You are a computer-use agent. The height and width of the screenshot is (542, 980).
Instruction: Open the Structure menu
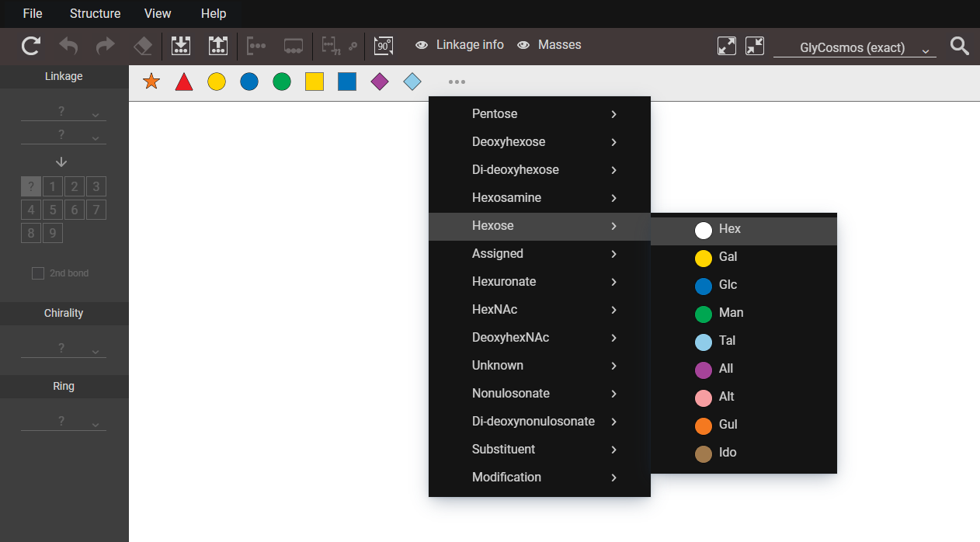95,13
